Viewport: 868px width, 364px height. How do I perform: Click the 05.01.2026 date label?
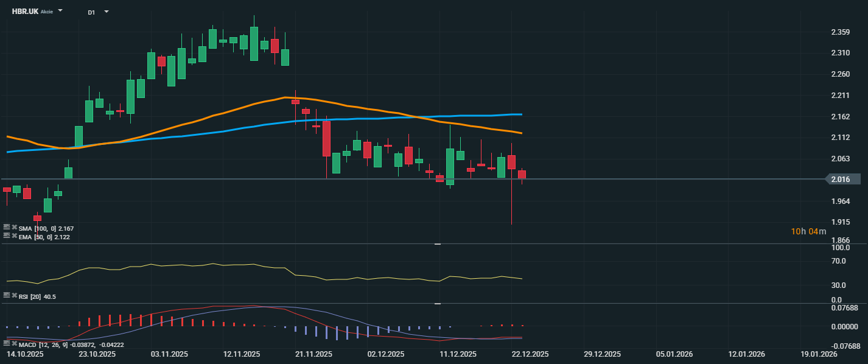click(x=674, y=354)
